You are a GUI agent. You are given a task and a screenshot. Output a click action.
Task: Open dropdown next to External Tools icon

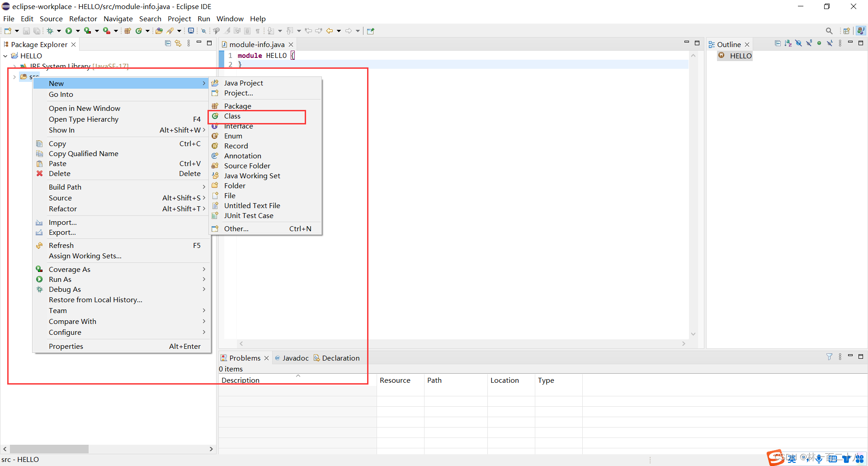point(116,31)
